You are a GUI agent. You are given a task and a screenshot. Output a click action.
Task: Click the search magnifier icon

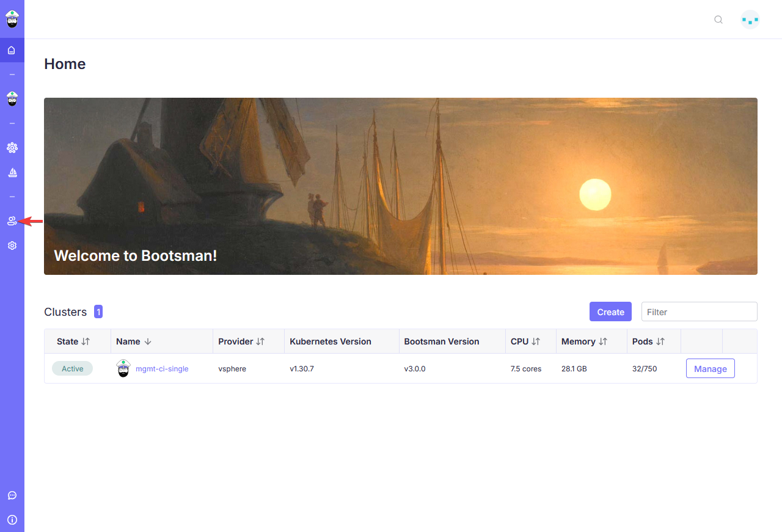point(718,20)
